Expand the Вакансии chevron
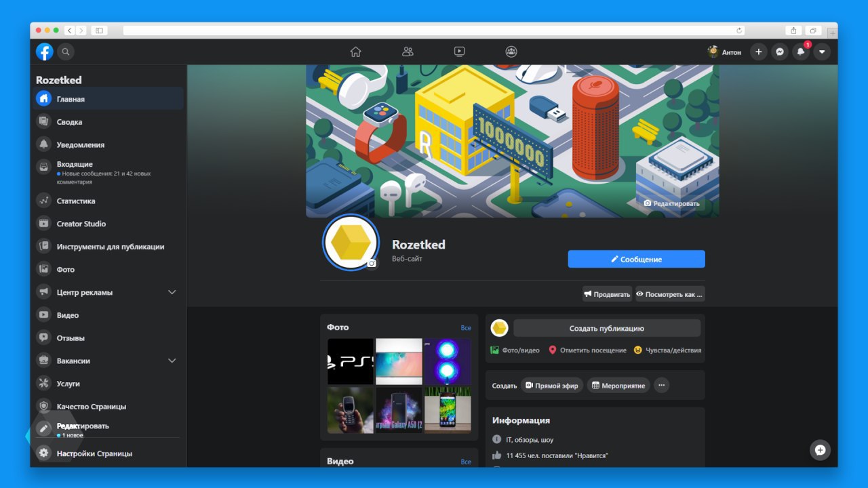The height and width of the screenshot is (488, 868). point(172,361)
